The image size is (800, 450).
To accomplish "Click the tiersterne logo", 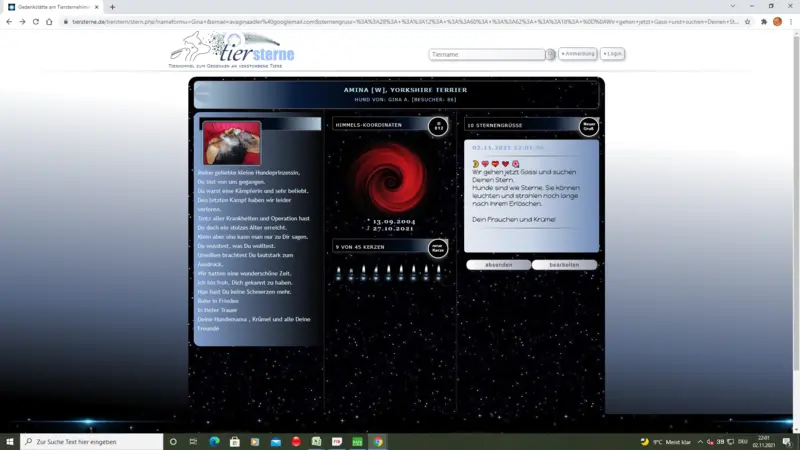I will pyautogui.click(x=234, y=48).
